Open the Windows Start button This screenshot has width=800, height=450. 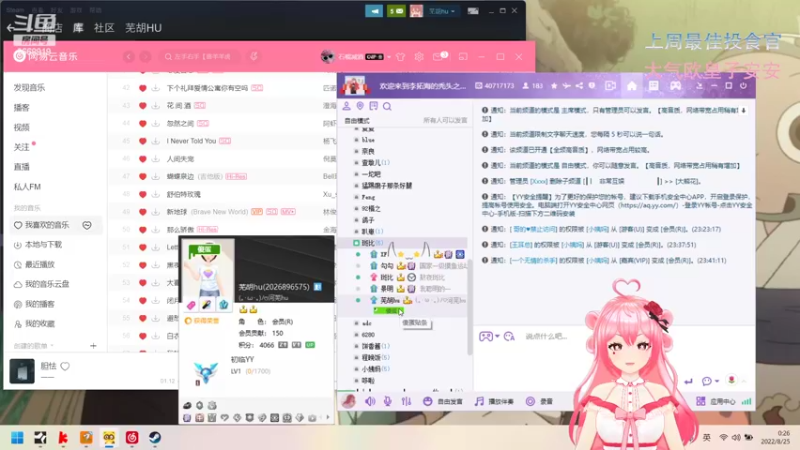[x=17, y=437]
